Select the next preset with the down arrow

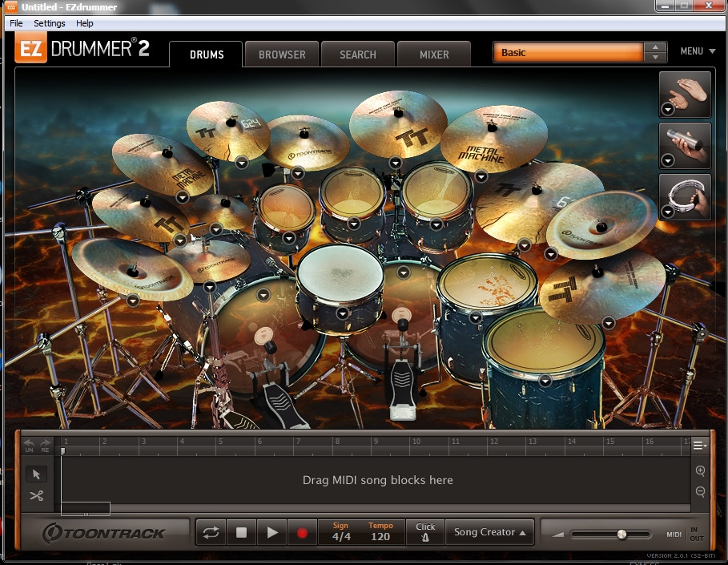tap(655, 57)
